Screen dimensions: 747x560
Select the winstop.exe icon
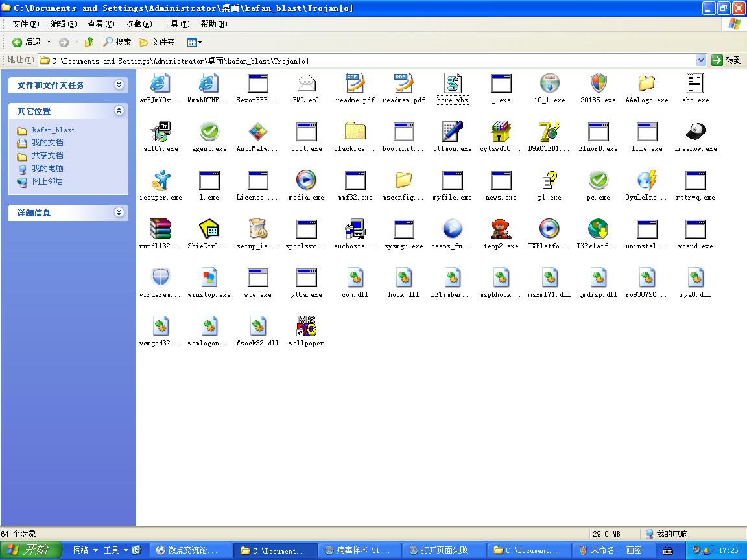coord(209,277)
